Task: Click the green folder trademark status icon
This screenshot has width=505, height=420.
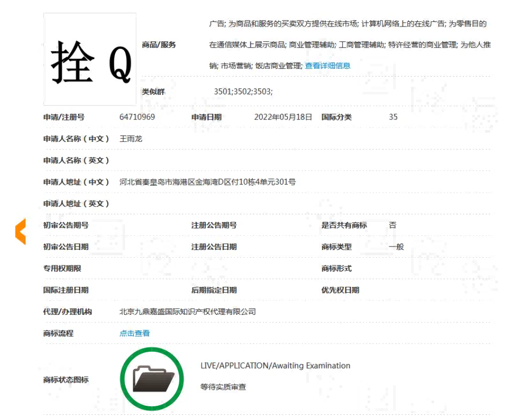Action: pyautogui.click(x=152, y=379)
